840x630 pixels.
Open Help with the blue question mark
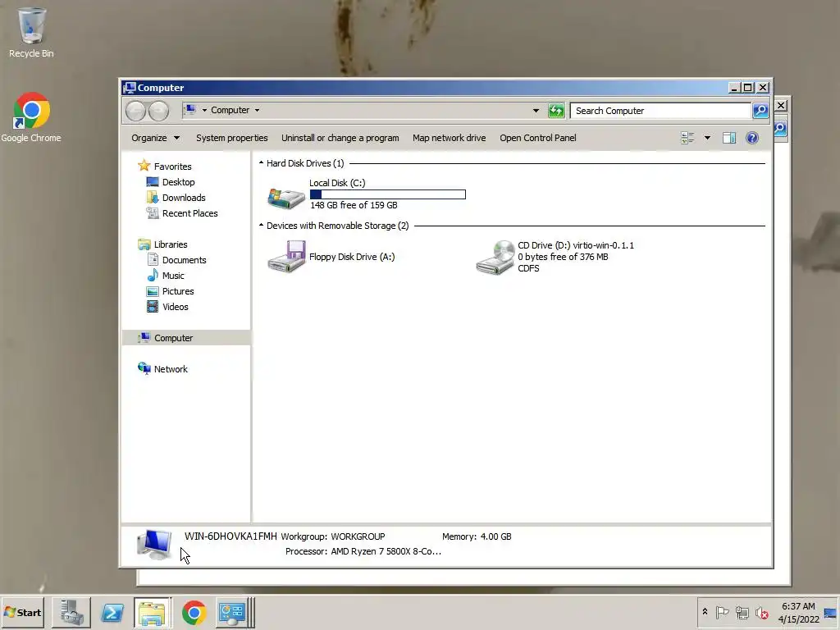pos(752,138)
